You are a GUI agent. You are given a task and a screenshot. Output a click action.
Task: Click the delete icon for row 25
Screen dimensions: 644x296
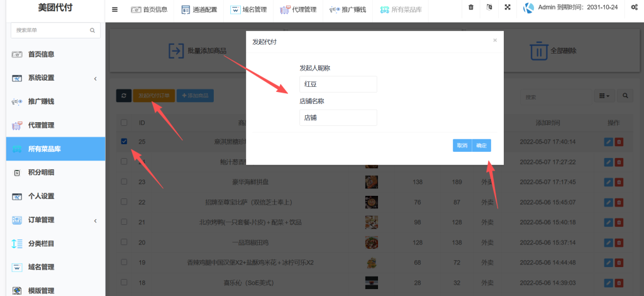click(619, 142)
